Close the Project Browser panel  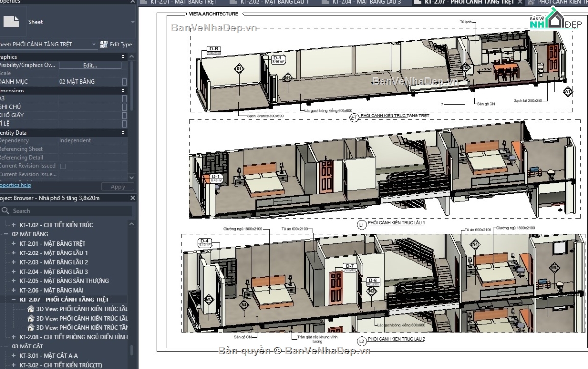132,198
